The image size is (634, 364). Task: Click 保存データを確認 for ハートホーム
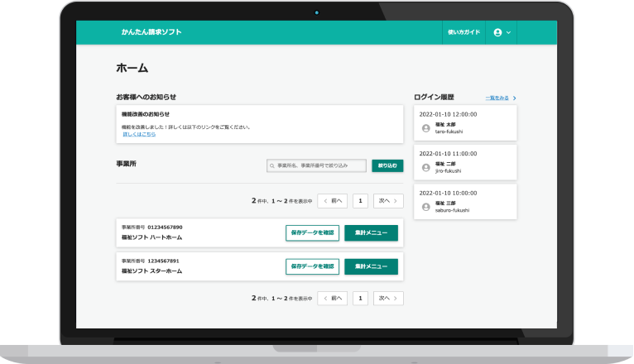click(312, 233)
